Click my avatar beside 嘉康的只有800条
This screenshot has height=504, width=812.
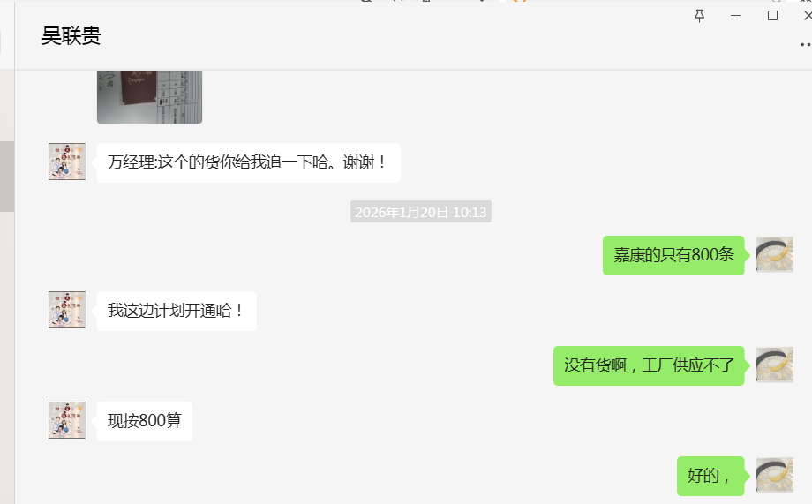point(775,254)
